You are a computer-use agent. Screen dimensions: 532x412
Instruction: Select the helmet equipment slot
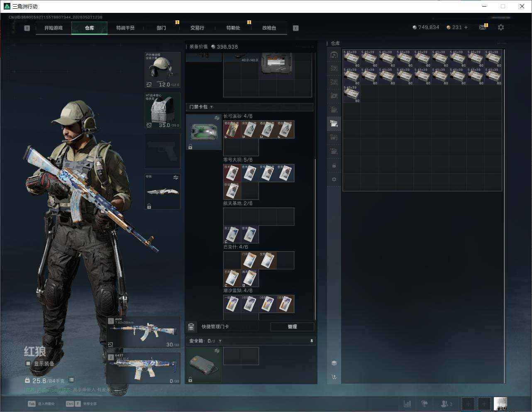point(162,70)
